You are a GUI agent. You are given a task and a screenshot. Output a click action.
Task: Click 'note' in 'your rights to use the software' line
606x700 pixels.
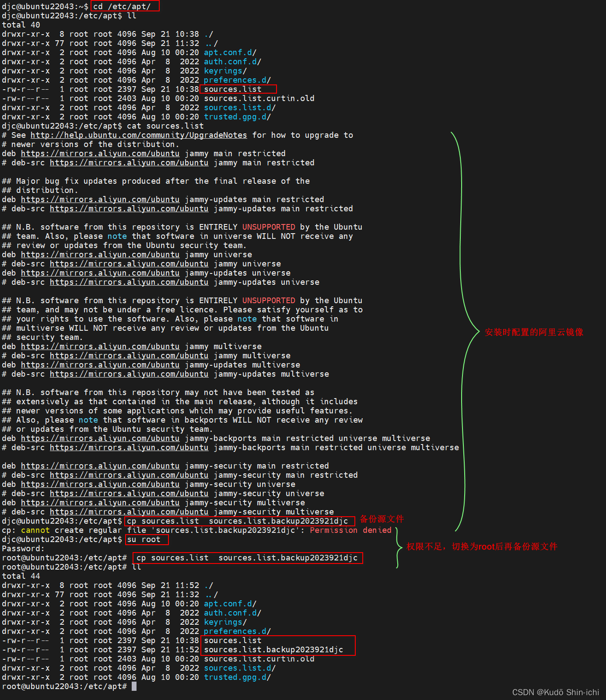(x=247, y=319)
